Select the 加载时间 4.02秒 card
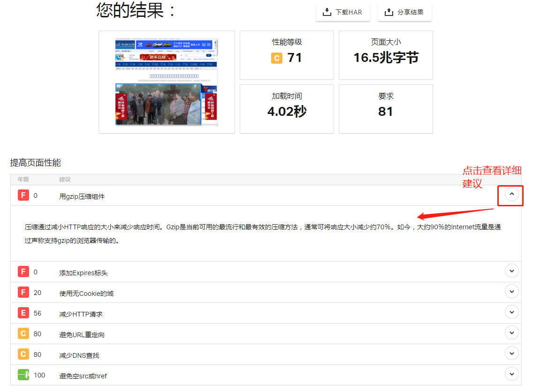The image size is (533, 392). (287, 109)
